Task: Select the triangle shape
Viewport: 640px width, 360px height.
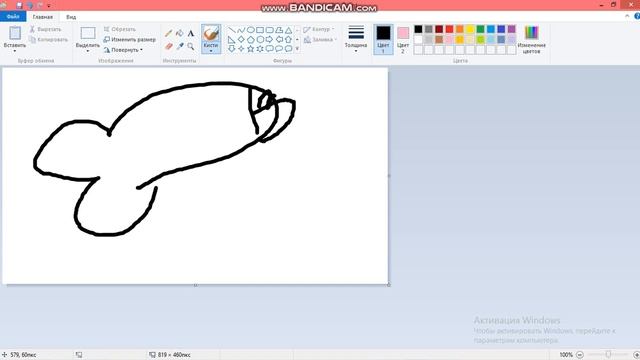Action: tap(288, 30)
